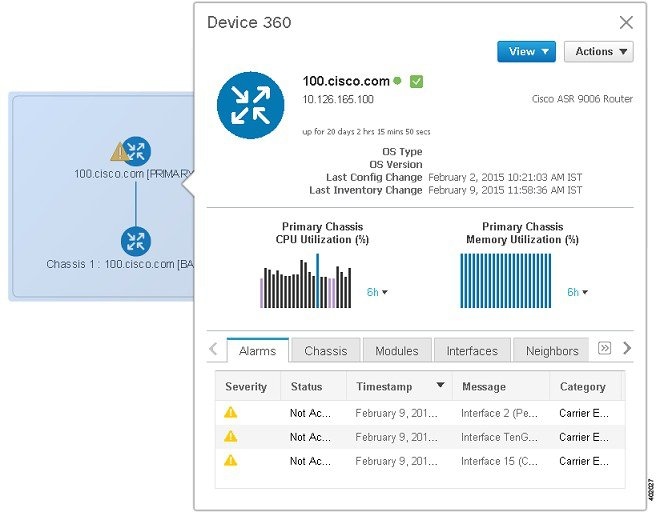Click warning icon for Interface 15 alarm
Image resolution: width=656 pixels, height=512 pixels.
point(231,461)
